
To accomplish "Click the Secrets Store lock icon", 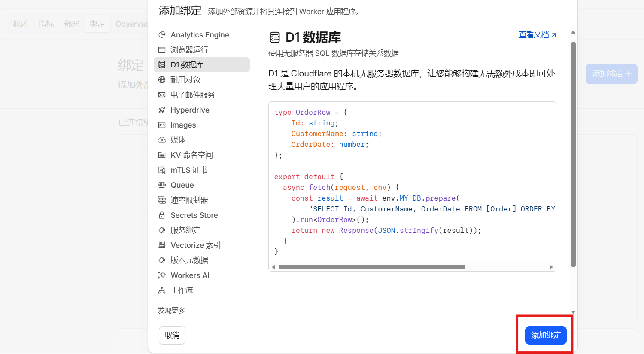I will point(162,215).
